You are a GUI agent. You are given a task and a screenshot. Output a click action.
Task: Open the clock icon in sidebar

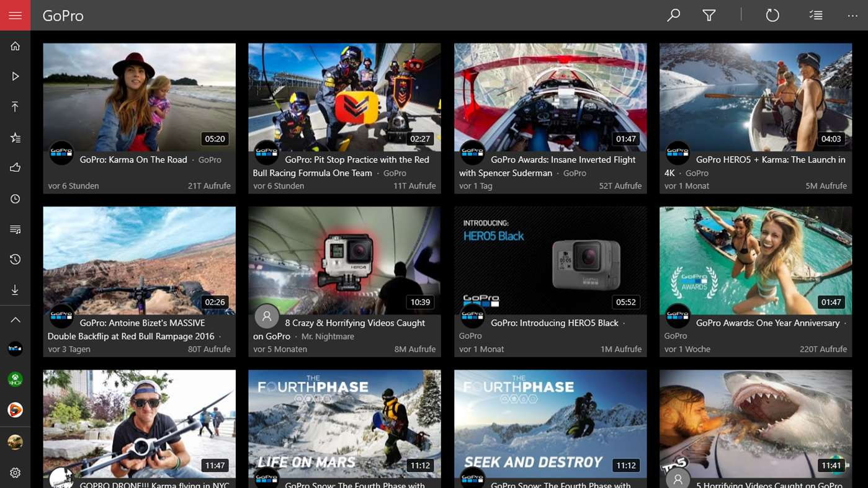coord(15,198)
